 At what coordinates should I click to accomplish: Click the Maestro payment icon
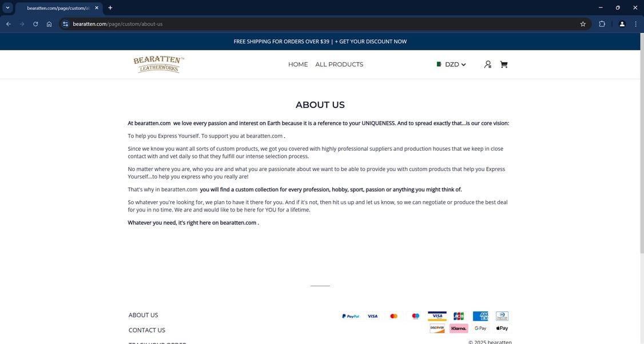pos(416,316)
